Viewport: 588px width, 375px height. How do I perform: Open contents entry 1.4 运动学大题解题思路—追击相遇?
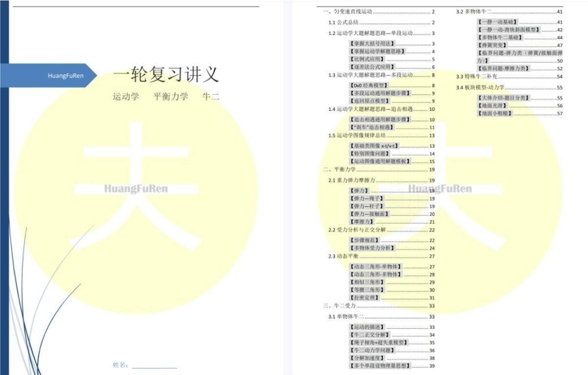[382, 109]
